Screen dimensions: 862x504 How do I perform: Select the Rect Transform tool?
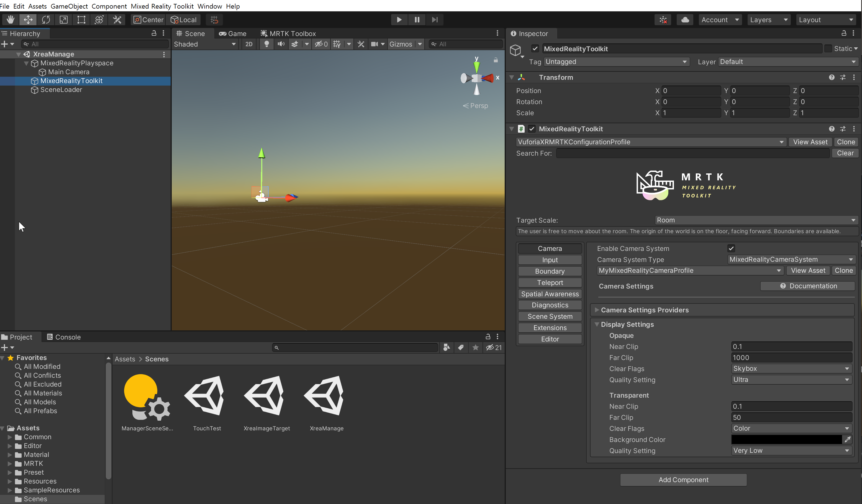81,20
